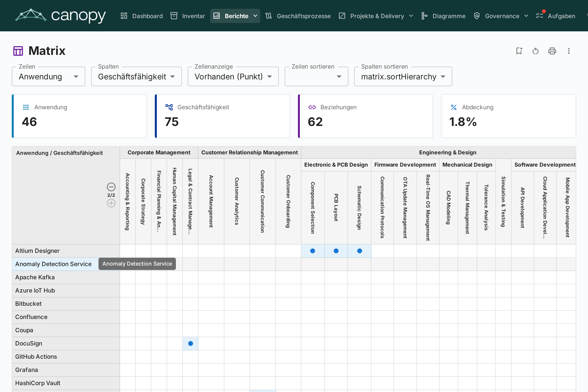Select the Bitbucket row
This screenshot has height=392, width=588.
click(66, 304)
